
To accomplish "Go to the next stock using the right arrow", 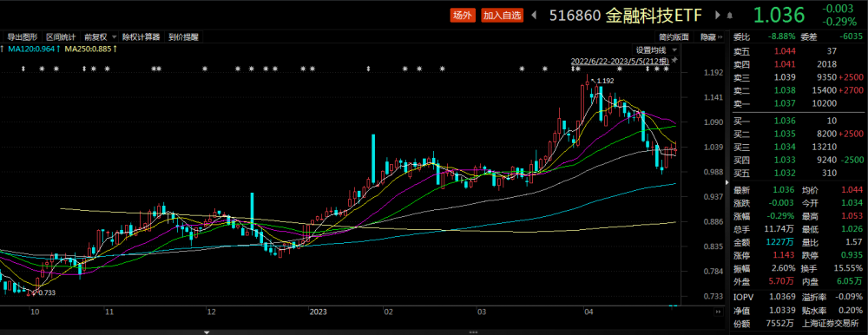I will (718, 16).
